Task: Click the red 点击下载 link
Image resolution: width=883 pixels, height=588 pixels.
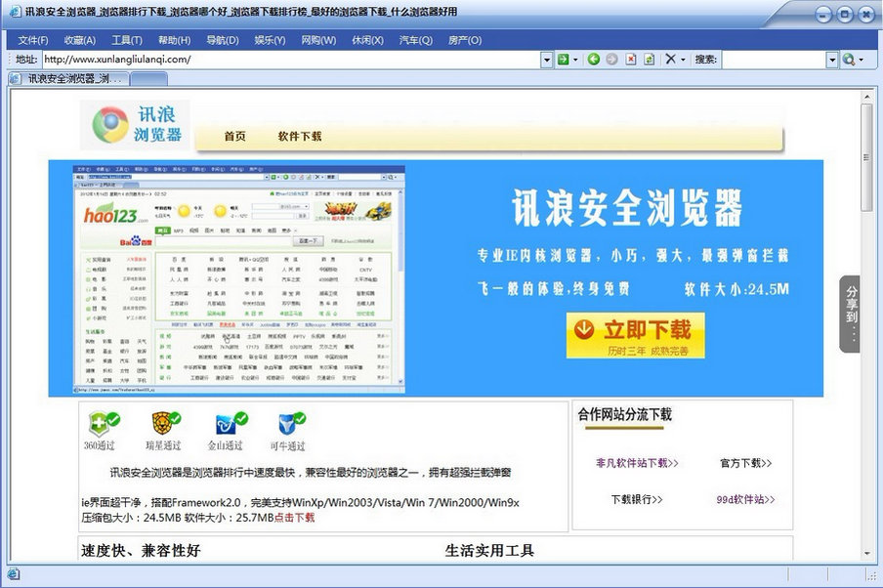Action: (x=295, y=517)
